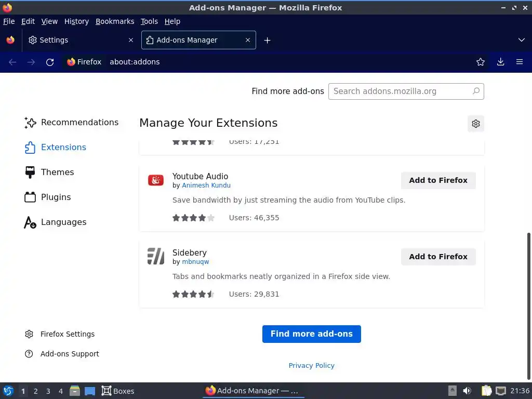Open the View menu

coord(49,21)
